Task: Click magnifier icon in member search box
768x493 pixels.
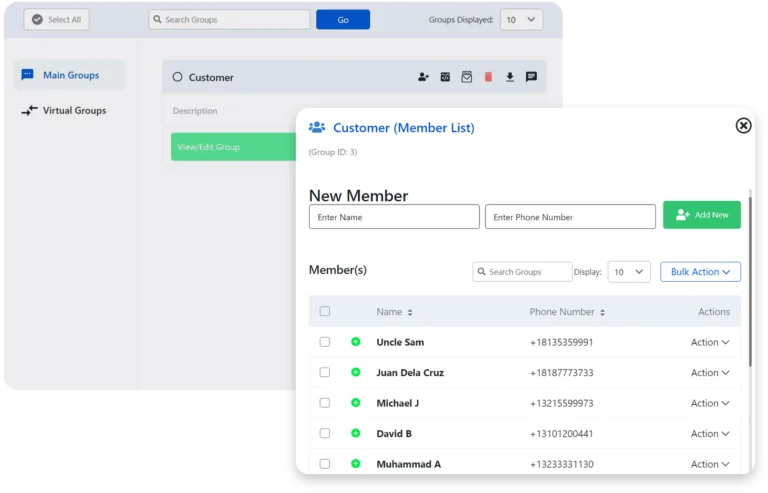Action: (481, 271)
